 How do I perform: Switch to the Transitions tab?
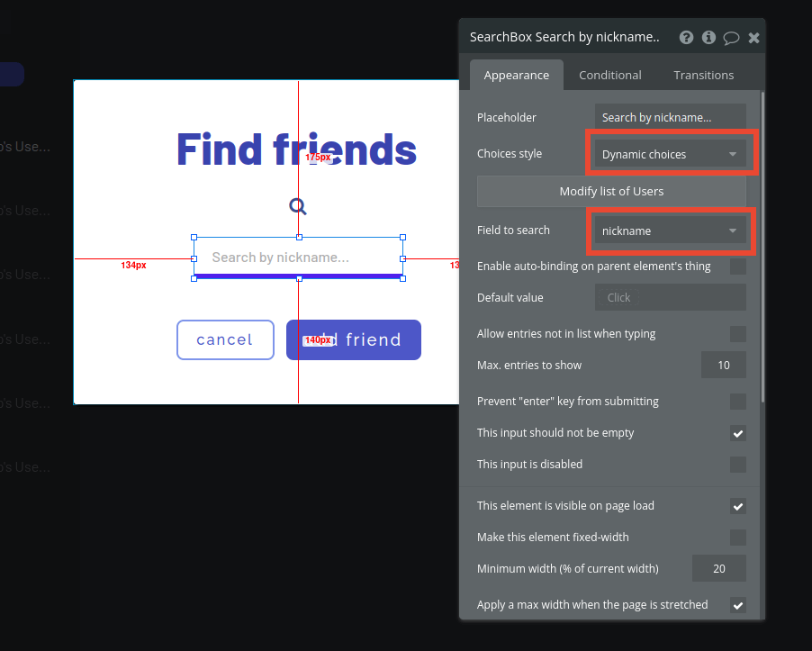(703, 75)
